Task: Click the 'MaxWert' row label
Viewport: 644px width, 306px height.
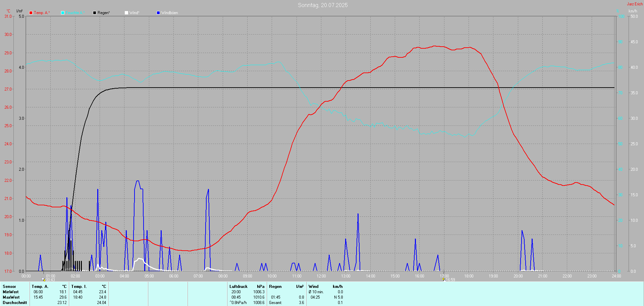Action: click(11, 297)
